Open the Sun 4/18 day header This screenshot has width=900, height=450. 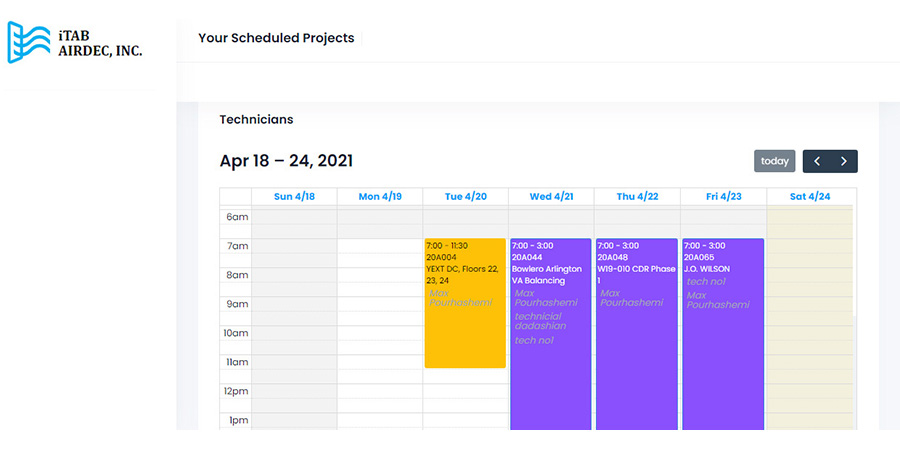click(294, 197)
